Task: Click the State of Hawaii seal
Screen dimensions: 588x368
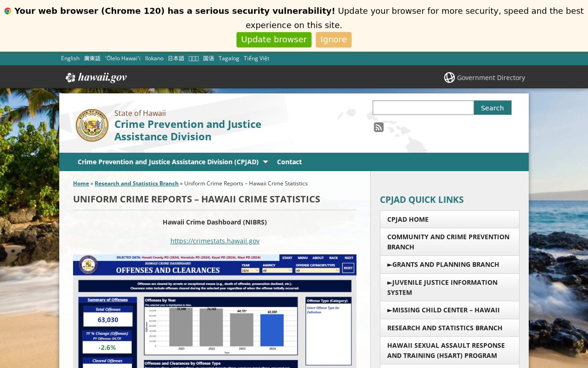Action: tap(92, 125)
